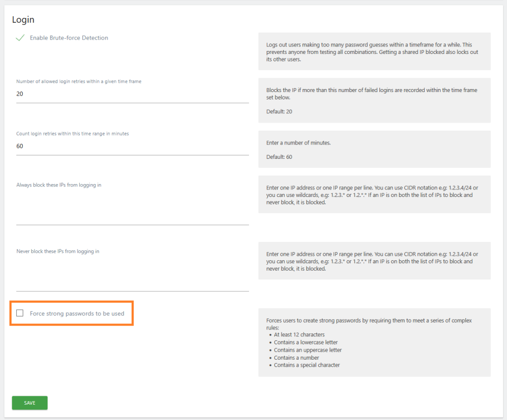Focus the allowed login retries field showing 20
This screenshot has width=507, height=420.
(132, 94)
